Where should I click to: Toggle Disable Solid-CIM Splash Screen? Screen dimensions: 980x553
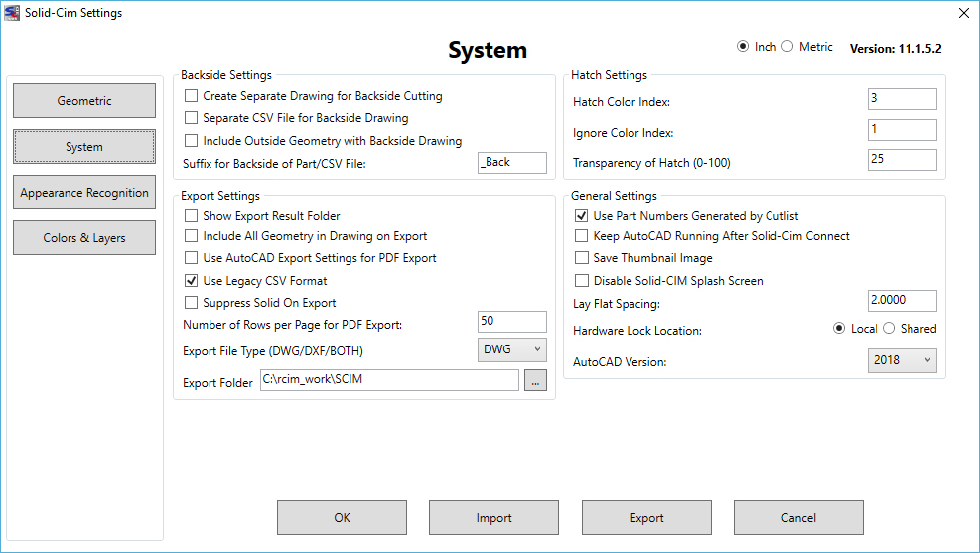tap(581, 281)
